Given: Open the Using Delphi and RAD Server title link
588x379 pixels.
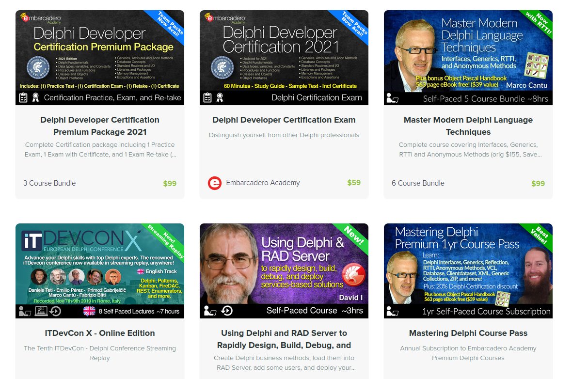Looking at the screenshot, I should (284, 339).
